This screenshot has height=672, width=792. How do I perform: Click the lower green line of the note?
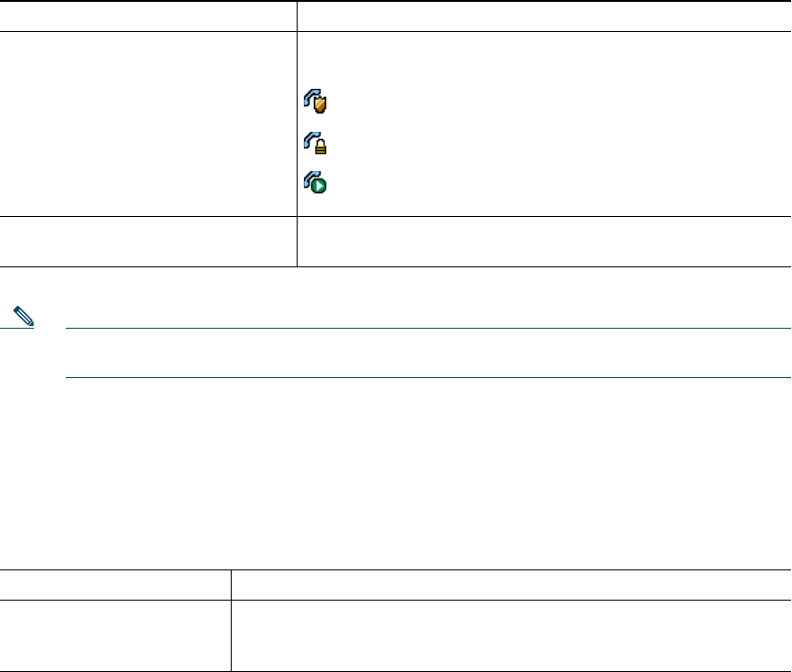tap(429, 377)
